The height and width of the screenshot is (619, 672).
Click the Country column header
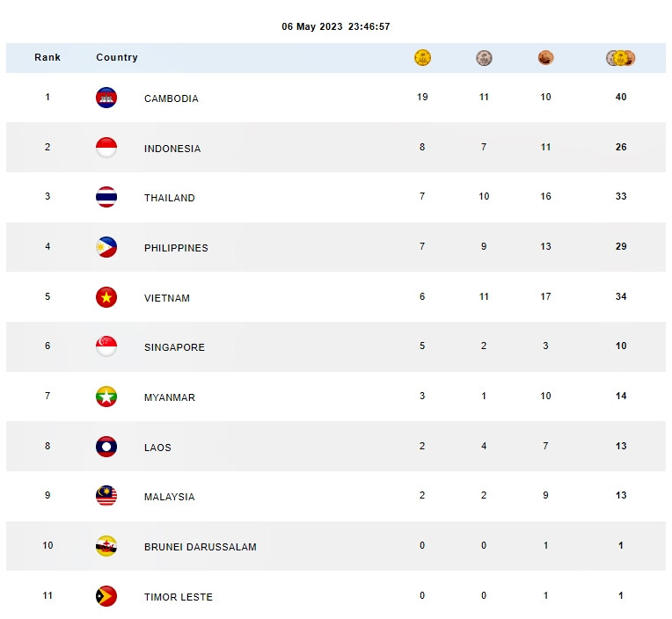pyautogui.click(x=117, y=57)
